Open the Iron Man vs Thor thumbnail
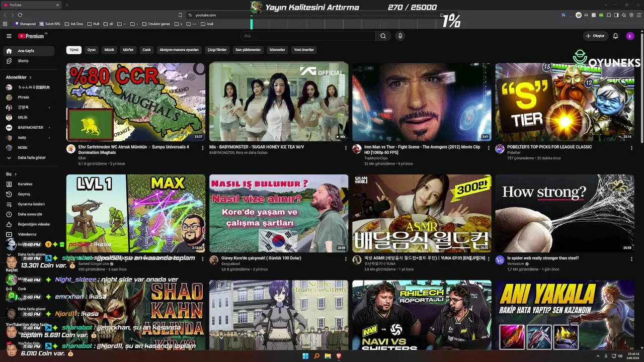 pos(422,102)
